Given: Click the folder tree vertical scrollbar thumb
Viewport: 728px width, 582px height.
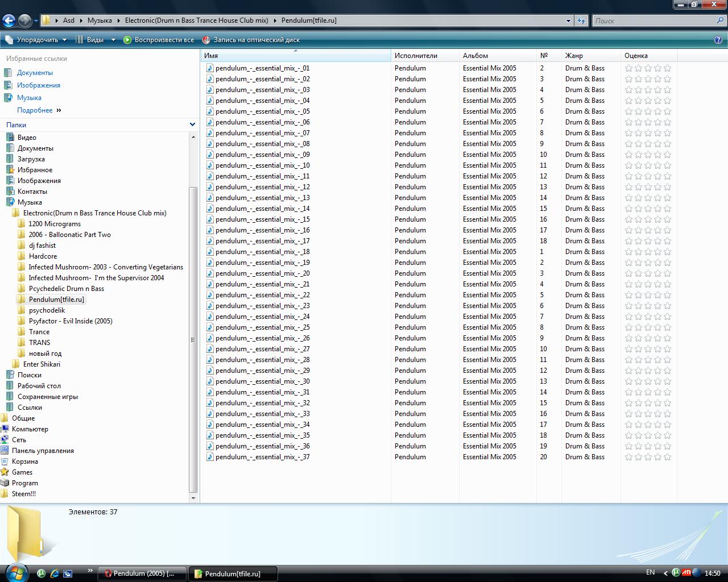Looking at the screenshot, I should click(193, 339).
